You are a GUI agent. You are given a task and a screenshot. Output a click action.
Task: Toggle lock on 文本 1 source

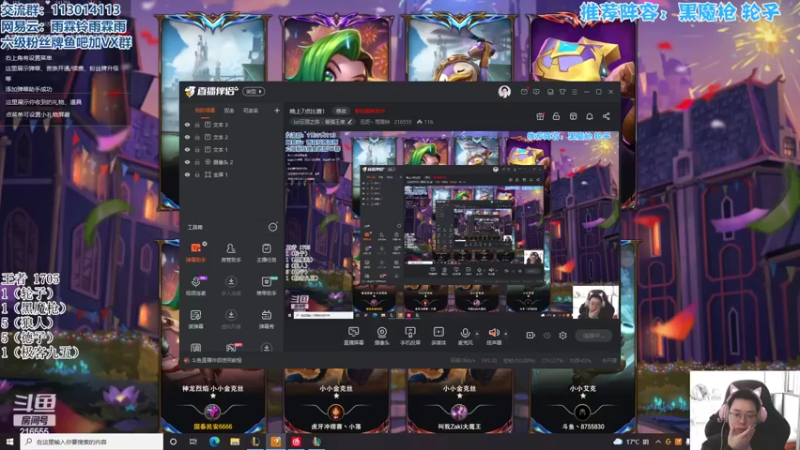click(197, 149)
